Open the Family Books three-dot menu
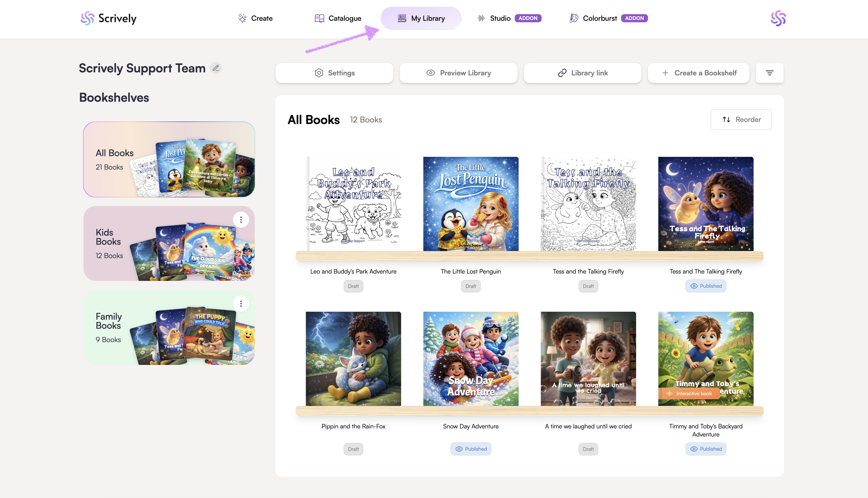The width and height of the screenshot is (868, 498). pyautogui.click(x=241, y=304)
